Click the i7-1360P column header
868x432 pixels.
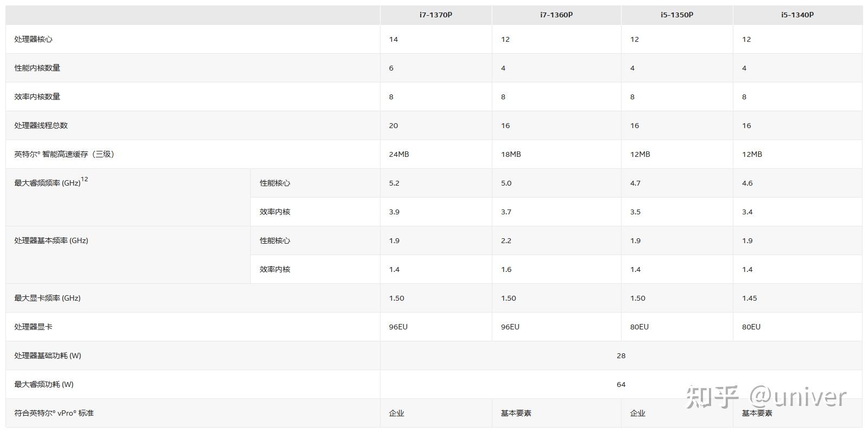(x=556, y=15)
